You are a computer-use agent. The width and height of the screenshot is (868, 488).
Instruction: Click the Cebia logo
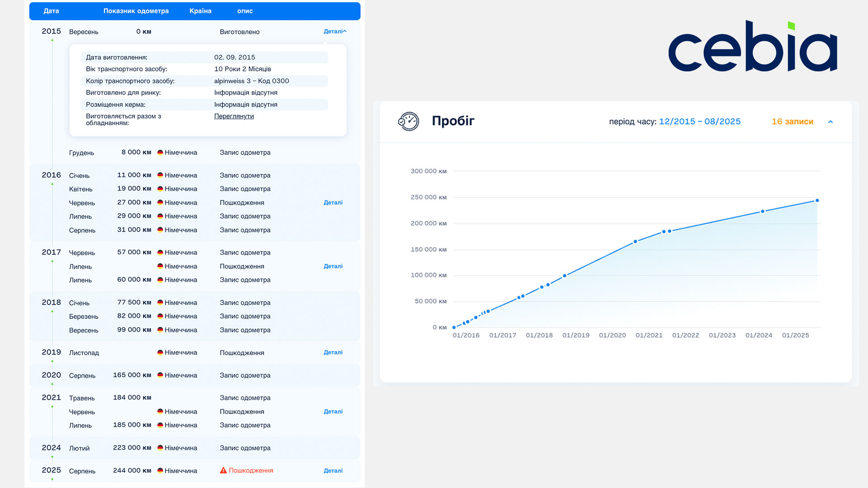[x=753, y=47]
